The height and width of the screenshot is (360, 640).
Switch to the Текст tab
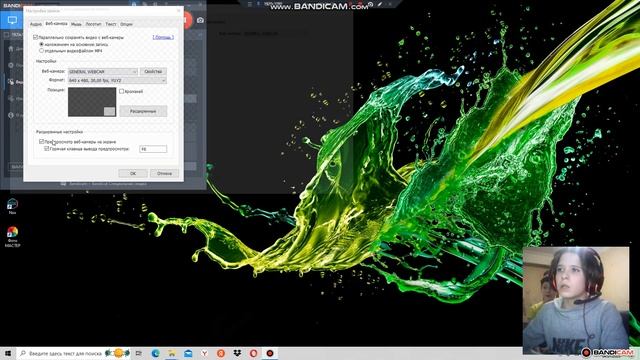coord(111,24)
